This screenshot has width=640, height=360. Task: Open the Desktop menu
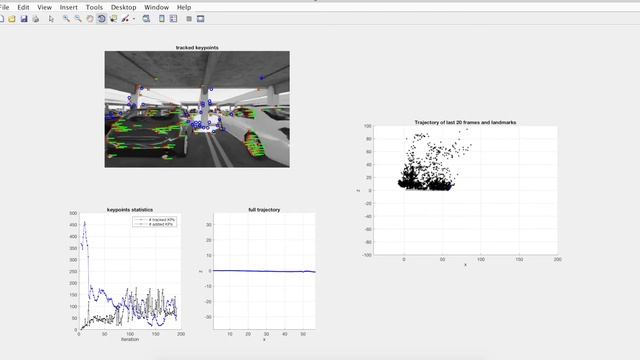pyautogui.click(x=123, y=7)
